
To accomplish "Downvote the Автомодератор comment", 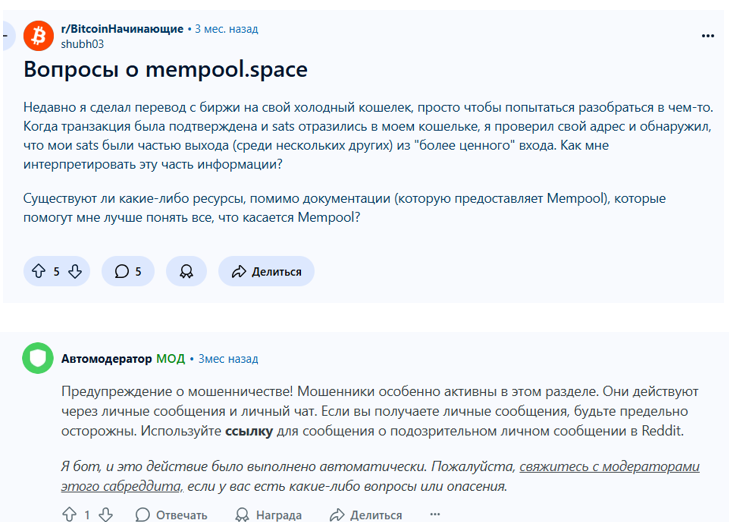I will (105, 515).
